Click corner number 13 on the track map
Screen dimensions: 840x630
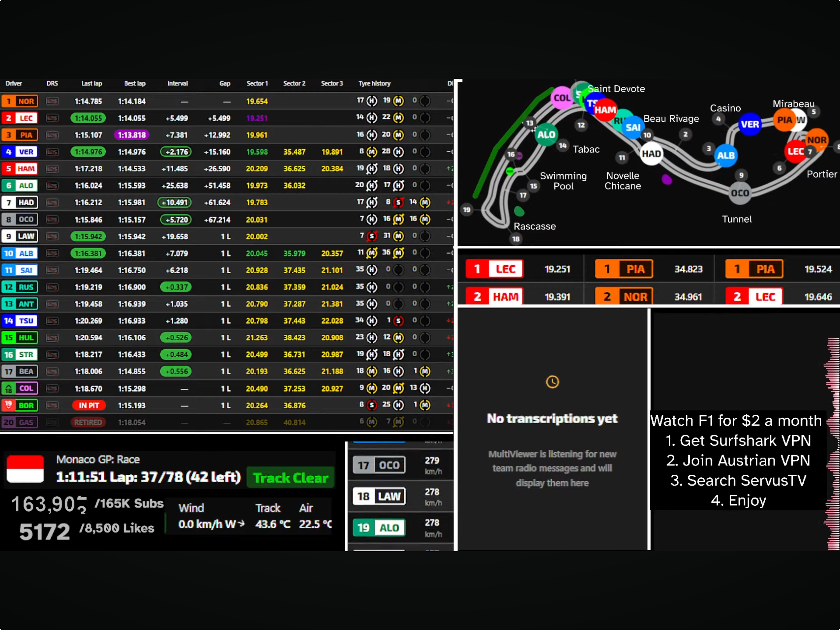pos(529,123)
